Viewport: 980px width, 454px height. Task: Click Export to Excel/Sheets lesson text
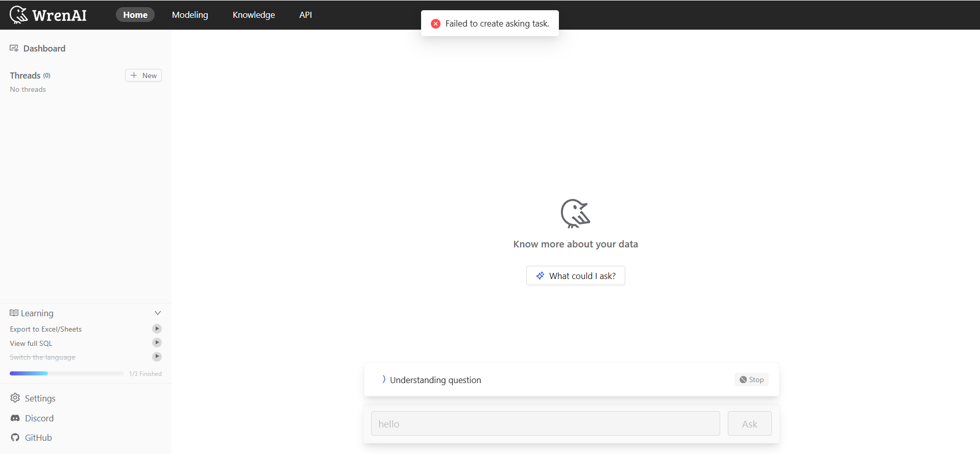point(45,329)
